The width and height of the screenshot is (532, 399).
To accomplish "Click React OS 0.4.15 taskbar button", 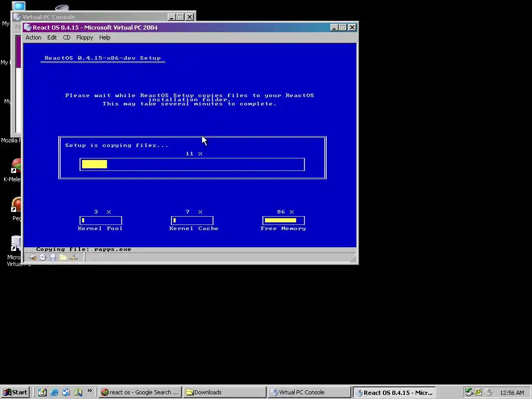I will point(394,393).
